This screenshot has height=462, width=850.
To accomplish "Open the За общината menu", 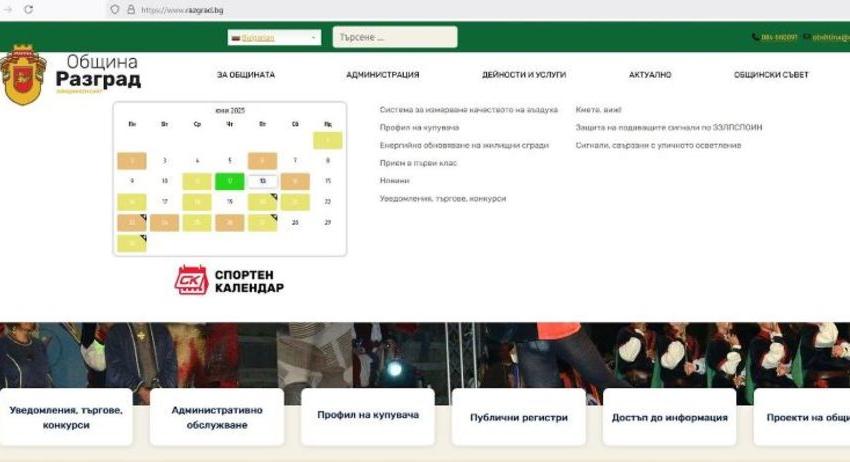I will point(245,75).
